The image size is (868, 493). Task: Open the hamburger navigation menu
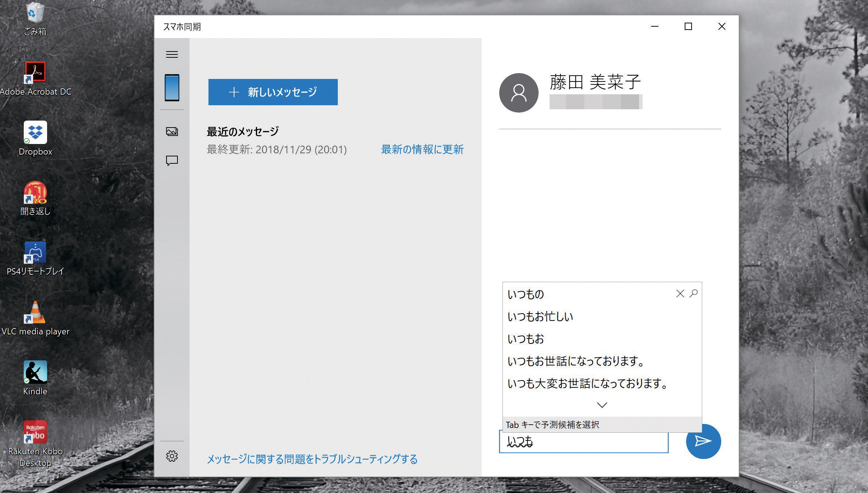tap(172, 54)
